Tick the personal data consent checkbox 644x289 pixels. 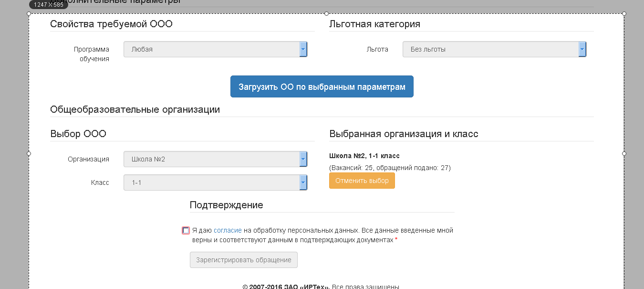click(x=186, y=230)
